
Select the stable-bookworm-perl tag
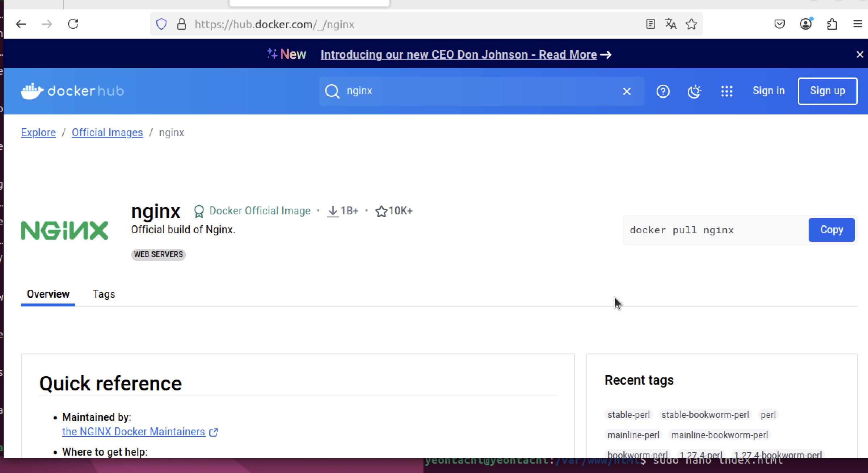coord(705,415)
